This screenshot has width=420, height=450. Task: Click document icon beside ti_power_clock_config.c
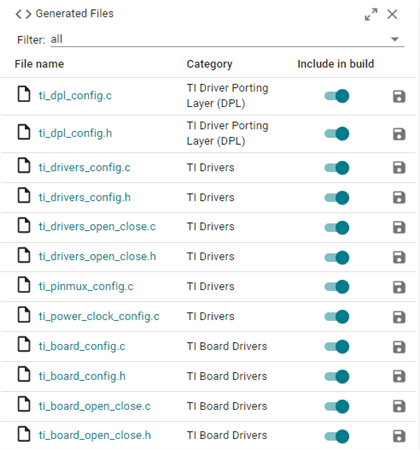click(x=24, y=315)
